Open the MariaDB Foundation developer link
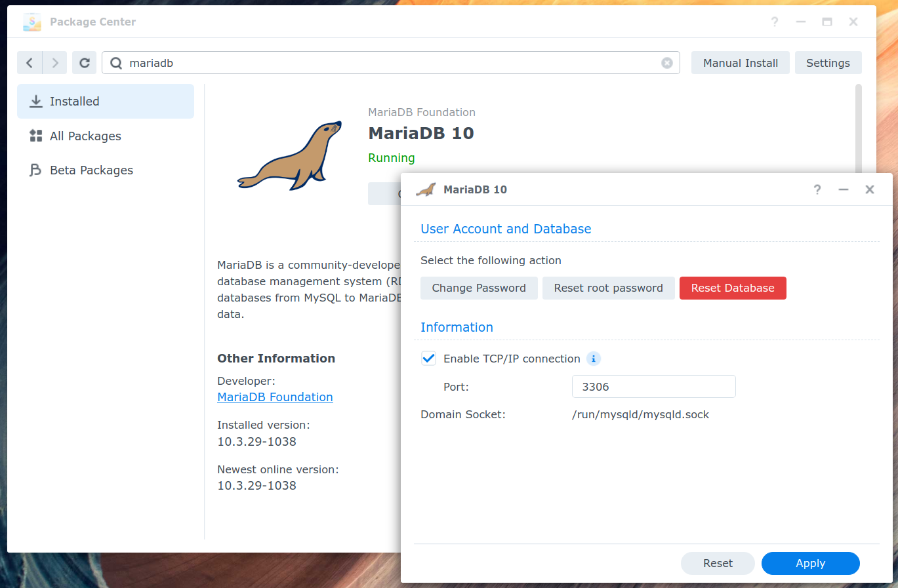The width and height of the screenshot is (898, 588). 275,397
